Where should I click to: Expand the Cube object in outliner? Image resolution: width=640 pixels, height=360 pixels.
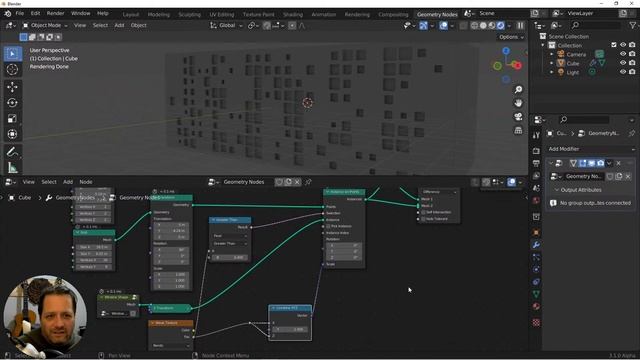[x=552, y=63]
